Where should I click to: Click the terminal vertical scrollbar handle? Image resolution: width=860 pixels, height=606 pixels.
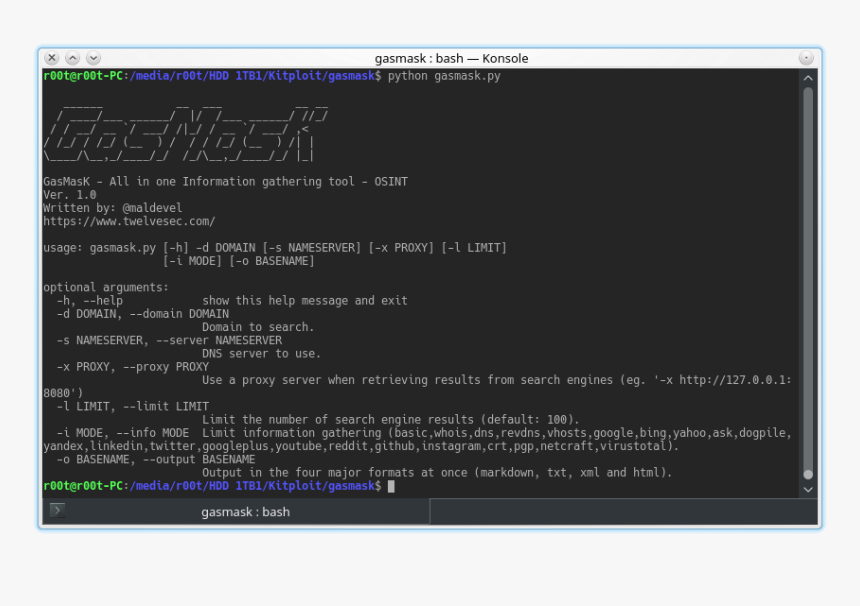(x=808, y=280)
